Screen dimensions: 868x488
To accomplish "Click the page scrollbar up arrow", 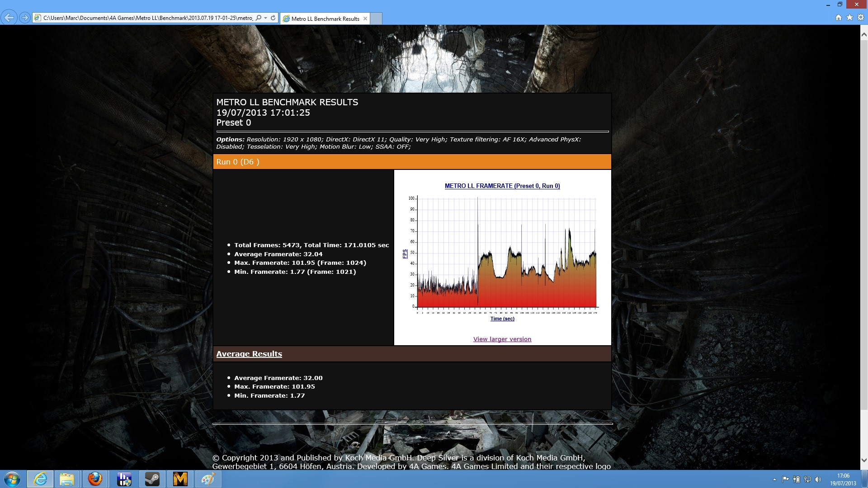I will 864,34.
